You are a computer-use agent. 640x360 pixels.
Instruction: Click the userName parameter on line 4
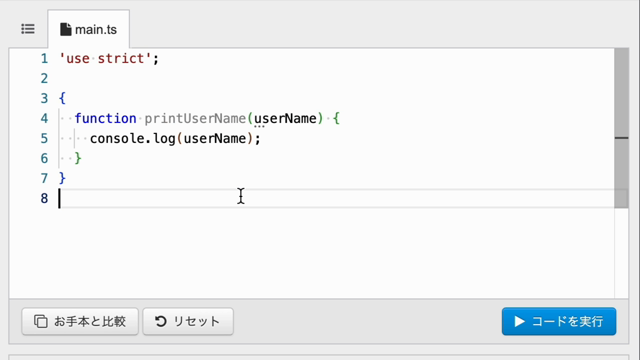point(285,119)
